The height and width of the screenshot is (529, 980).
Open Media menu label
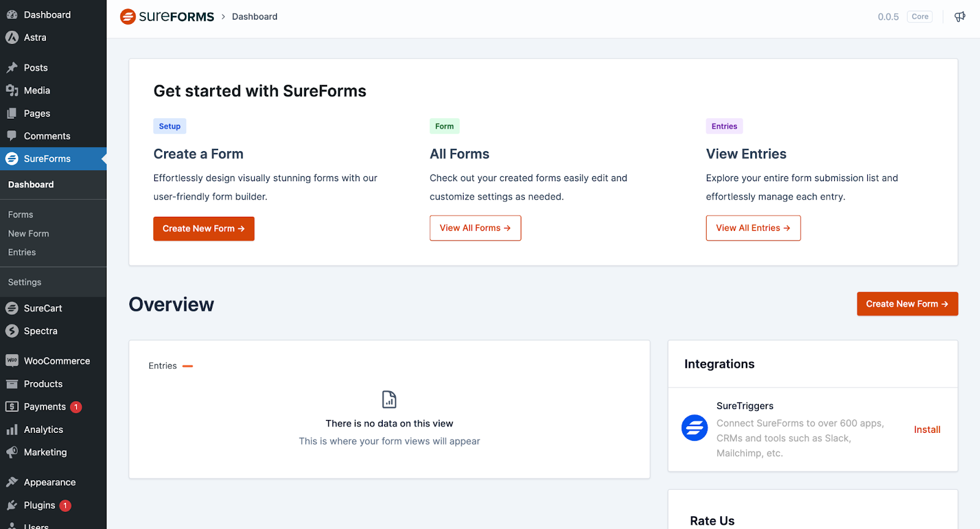pos(37,91)
